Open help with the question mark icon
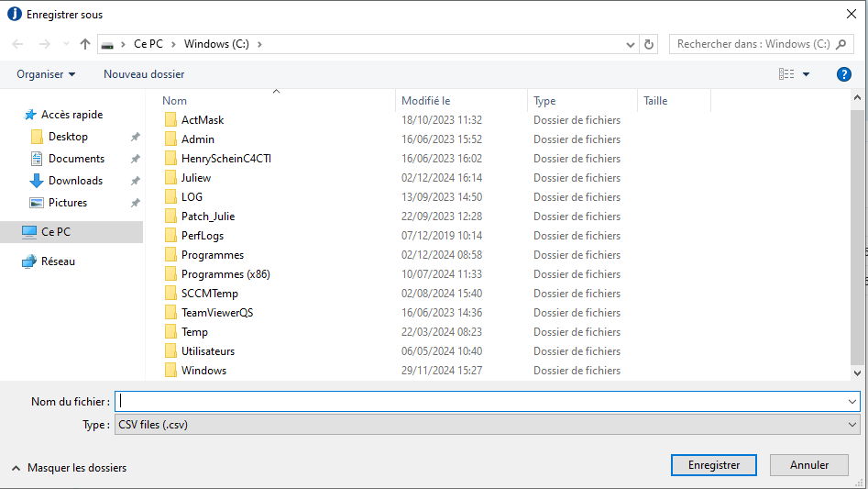This screenshot has height=489, width=868. coord(843,74)
